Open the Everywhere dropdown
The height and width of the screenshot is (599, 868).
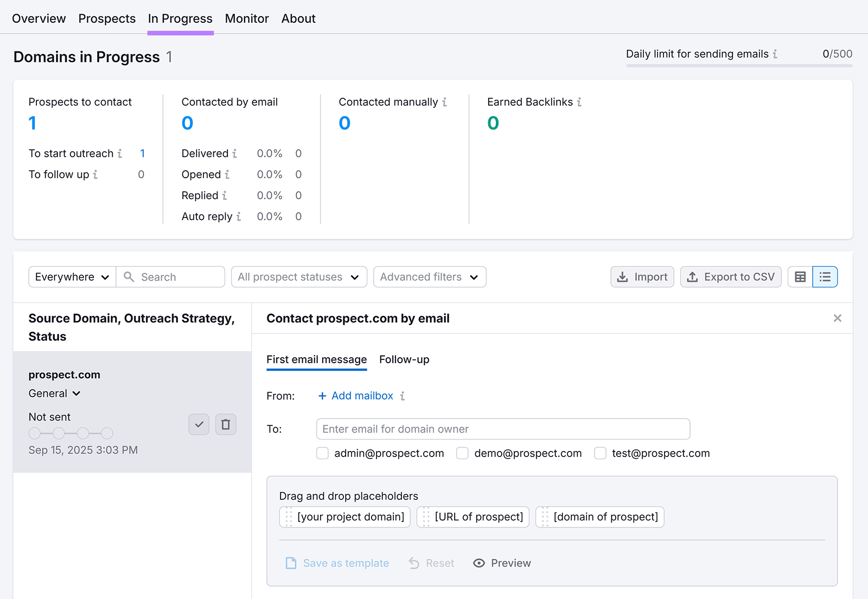point(71,276)
